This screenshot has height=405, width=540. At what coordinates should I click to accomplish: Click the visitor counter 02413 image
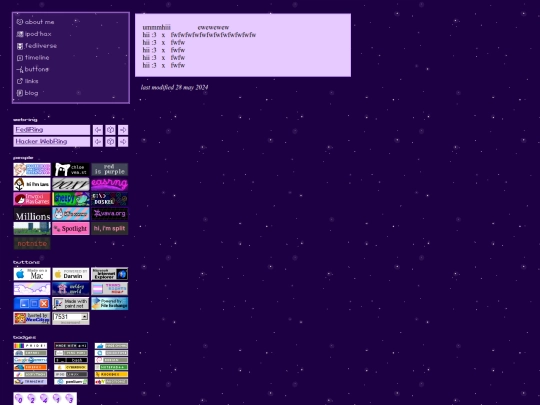coord(45,399)
